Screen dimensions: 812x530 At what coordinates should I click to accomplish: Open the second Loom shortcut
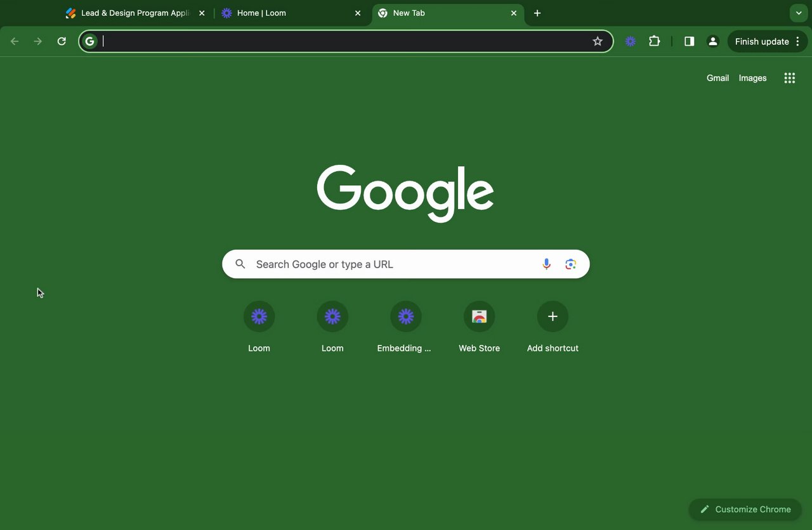pos(332,327)
